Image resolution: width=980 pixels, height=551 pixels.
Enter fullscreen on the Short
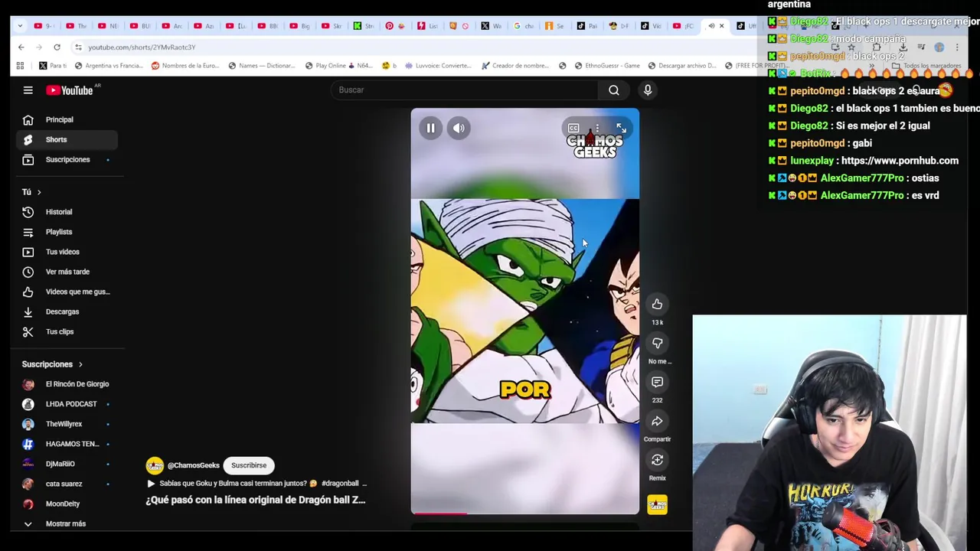621,129
